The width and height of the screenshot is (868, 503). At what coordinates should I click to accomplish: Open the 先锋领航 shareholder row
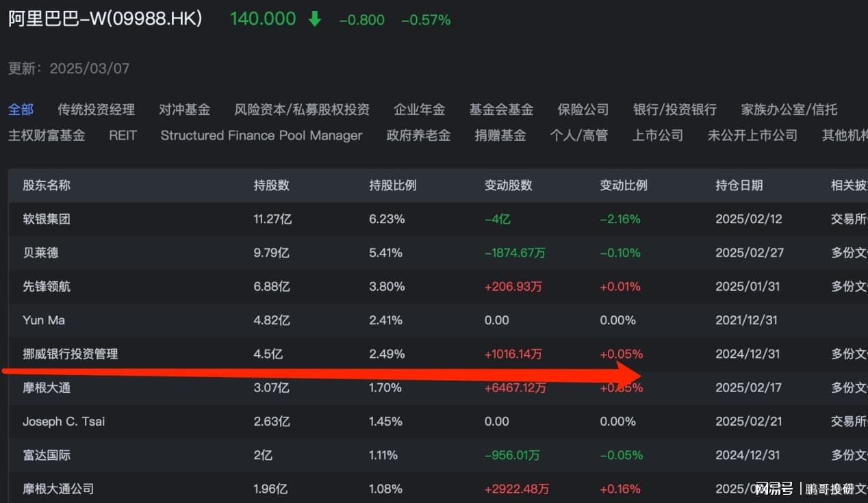[x=438, y=286]
